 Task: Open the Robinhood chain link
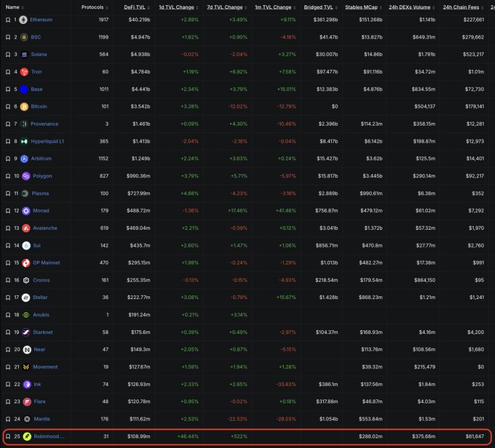[49, 436]
